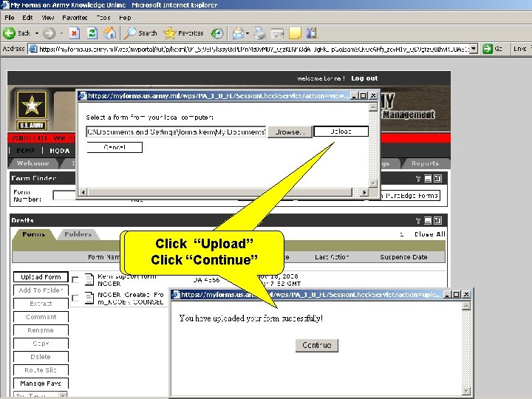Click the yellow Discuss note icon
This screenshot has width=532, height=399.
(295, 33)
